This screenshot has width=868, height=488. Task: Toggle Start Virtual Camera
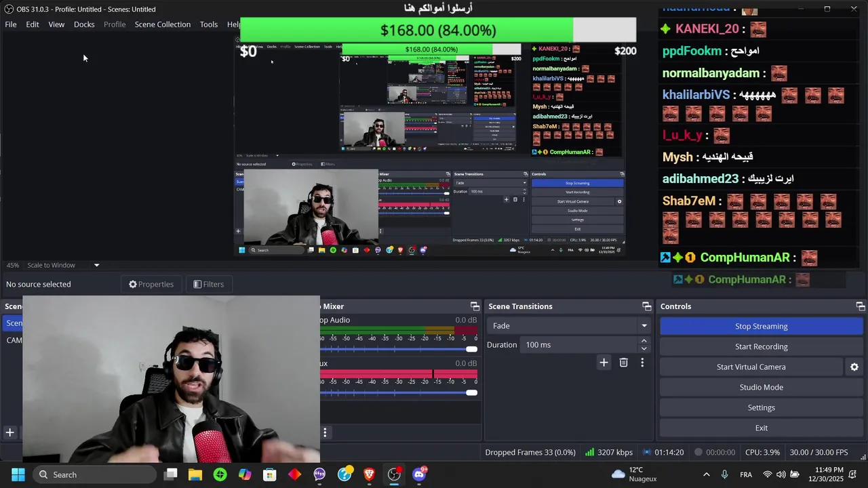(751, 367)
